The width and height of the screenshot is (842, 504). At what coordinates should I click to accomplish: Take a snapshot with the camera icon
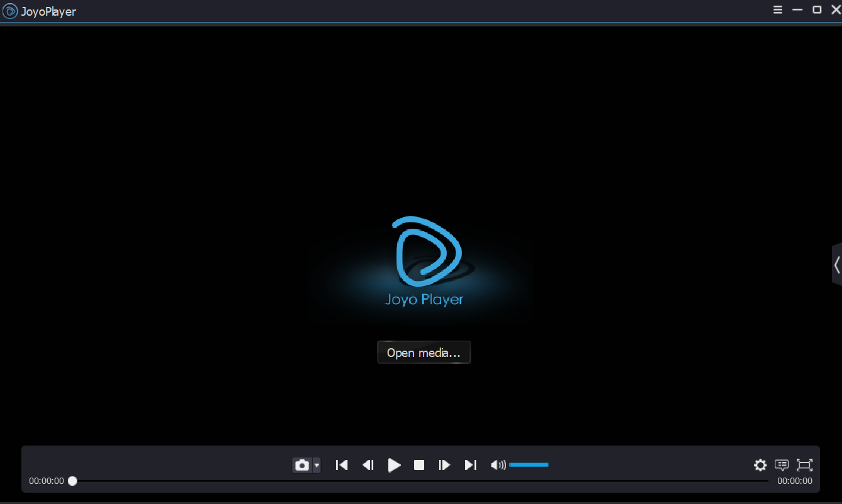pos(302,465)
